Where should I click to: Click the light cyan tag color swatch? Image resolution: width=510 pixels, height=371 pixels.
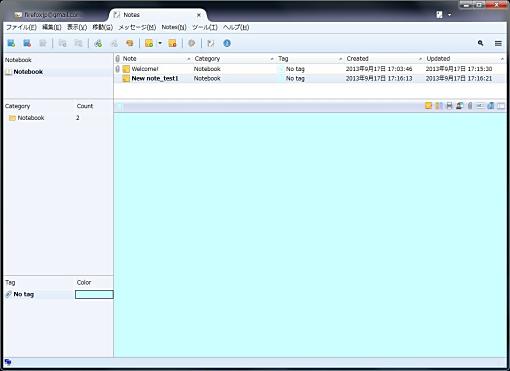(x=94, y=294)
